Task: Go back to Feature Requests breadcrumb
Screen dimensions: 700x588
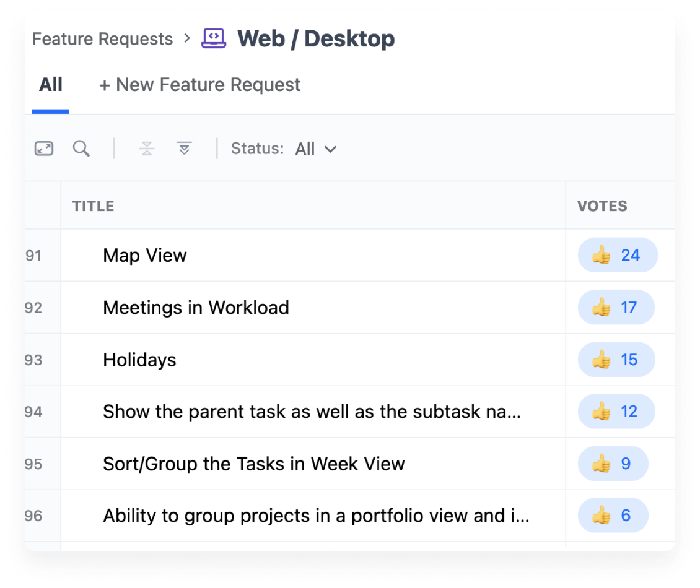Action: [x=102, y=39]
